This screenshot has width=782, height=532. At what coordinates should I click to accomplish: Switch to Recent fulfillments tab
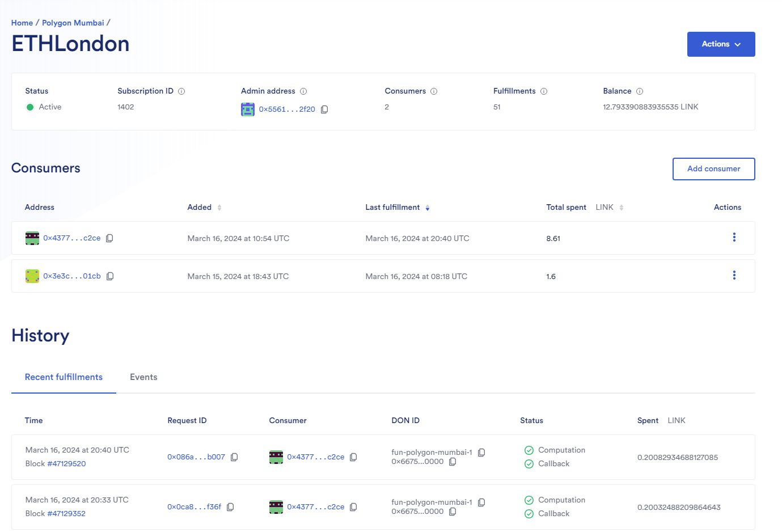tap(64, 377)
